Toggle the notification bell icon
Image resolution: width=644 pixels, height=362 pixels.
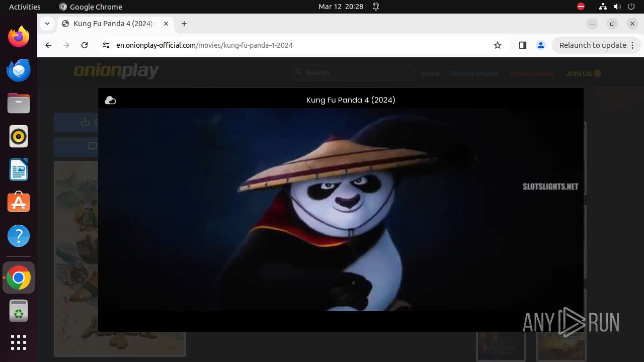[x=376, y=7]
